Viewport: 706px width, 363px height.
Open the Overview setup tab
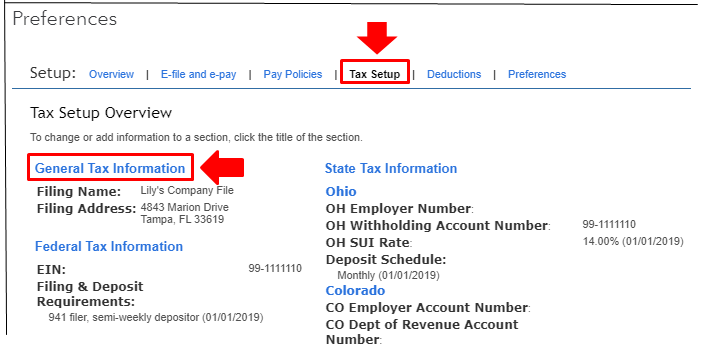coord(111,74)
